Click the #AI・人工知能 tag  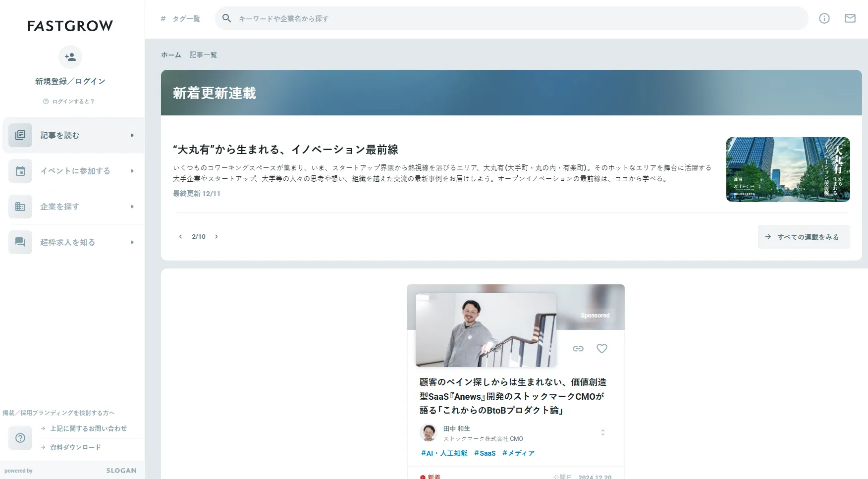click(x=444, y=453)
